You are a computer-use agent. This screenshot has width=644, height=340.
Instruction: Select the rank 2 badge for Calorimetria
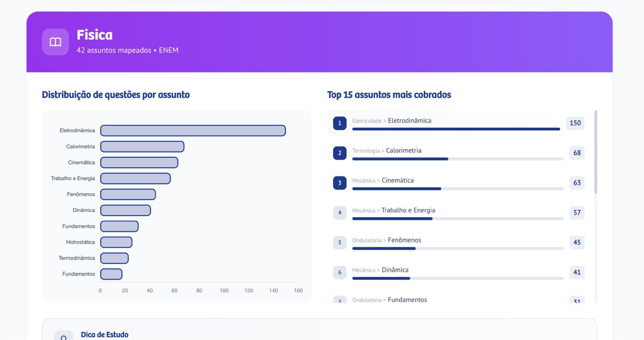coord(339,153)
